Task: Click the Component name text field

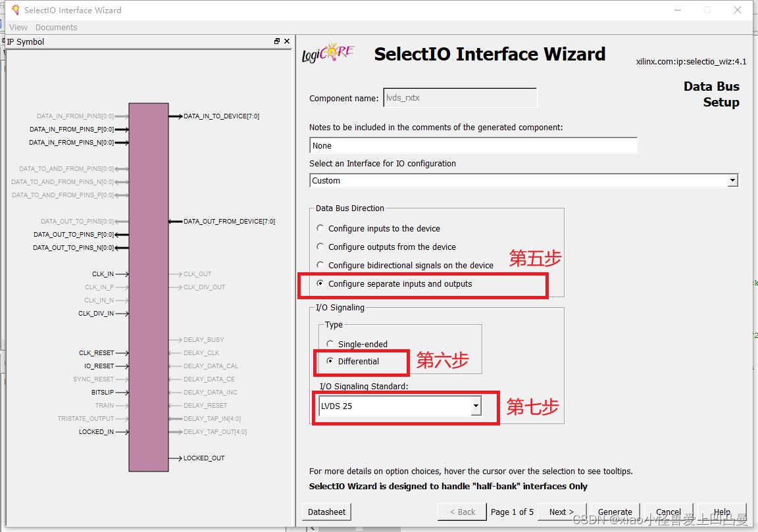Action: 459,97
